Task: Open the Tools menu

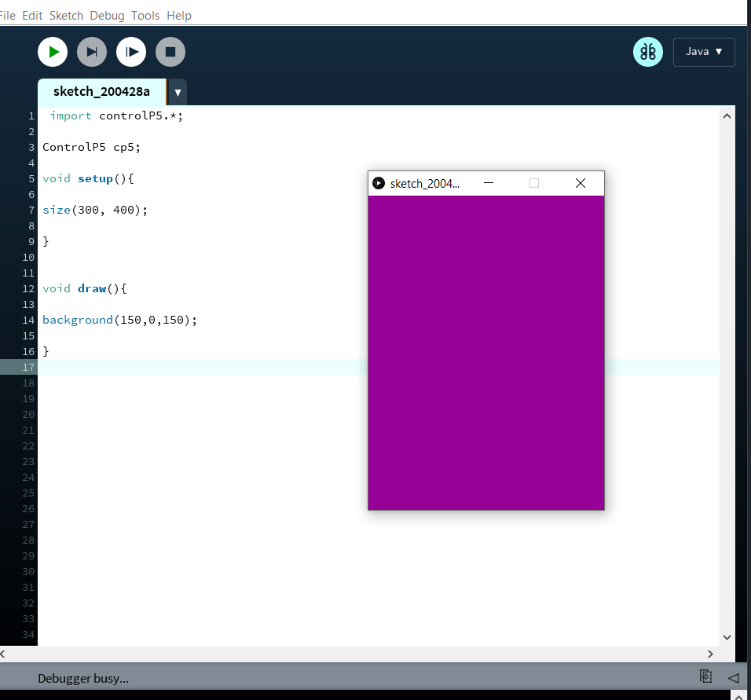Action: click(x=145, y=16)
